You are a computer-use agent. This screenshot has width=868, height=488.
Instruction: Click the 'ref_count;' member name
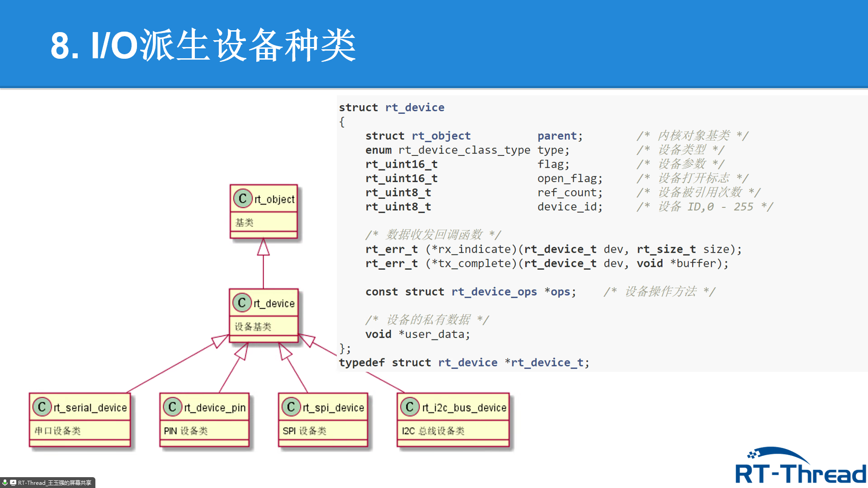point(570,192)
